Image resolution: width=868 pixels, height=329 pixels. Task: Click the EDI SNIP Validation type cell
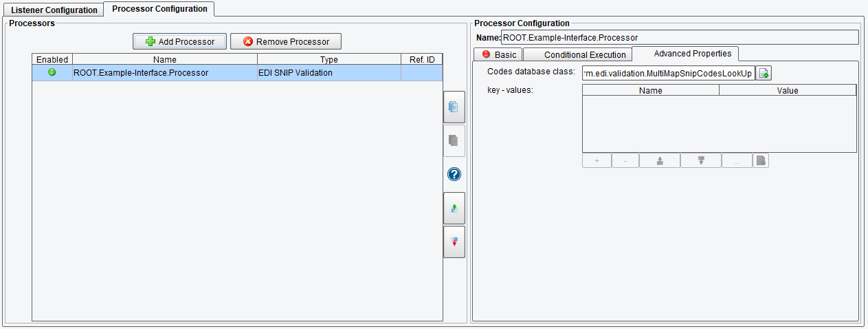329,72
